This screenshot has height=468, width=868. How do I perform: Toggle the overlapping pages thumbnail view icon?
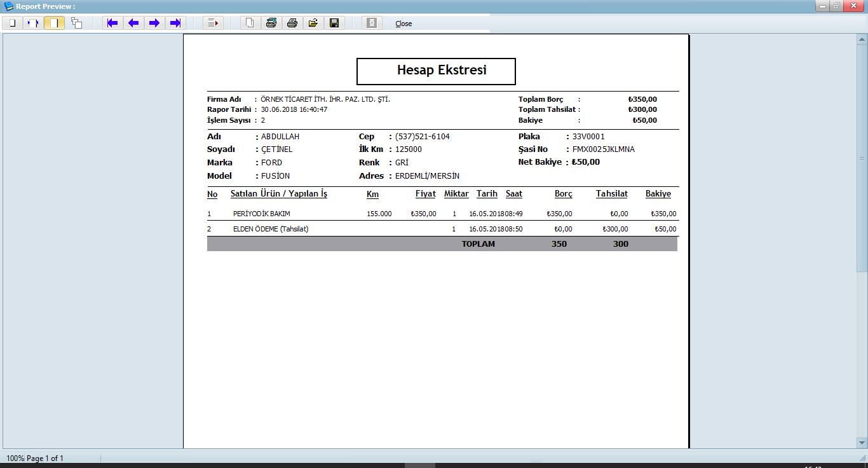[x=76, y=23]
